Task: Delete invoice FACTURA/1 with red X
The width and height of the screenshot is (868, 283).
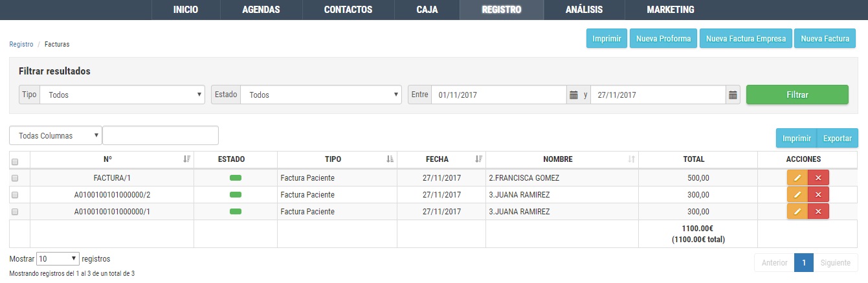Action: coord(818,178)
